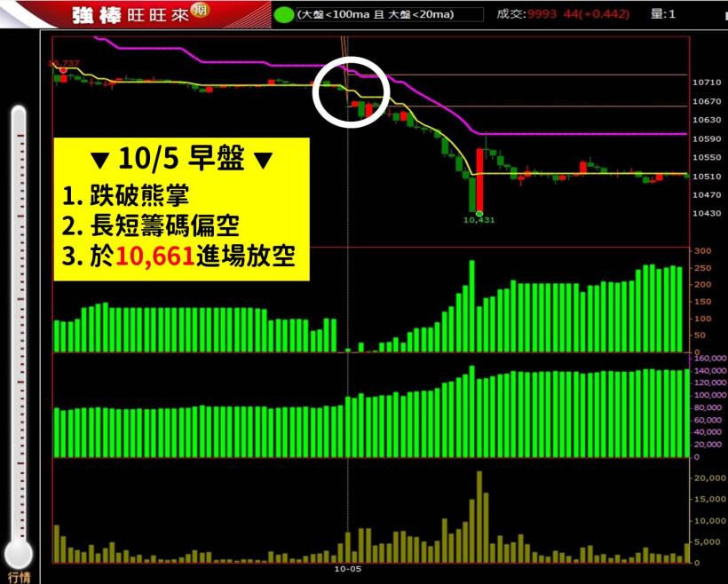Image resolution: width=728 pixels, height=584 pixels.
Task: Click volume axis label 15,000
Action: [x=709, y=500]
